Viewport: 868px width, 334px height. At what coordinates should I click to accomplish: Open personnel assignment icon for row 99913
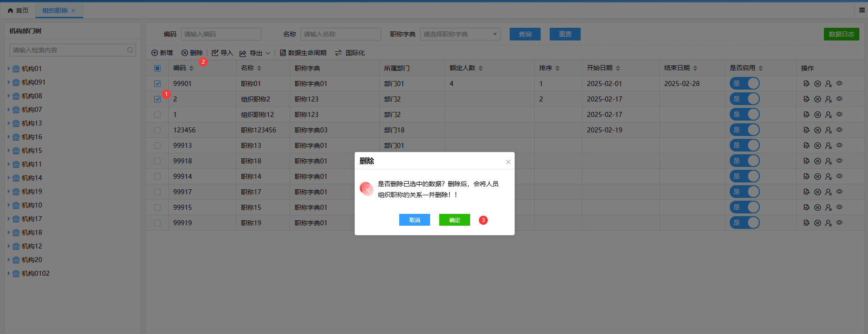828,146
